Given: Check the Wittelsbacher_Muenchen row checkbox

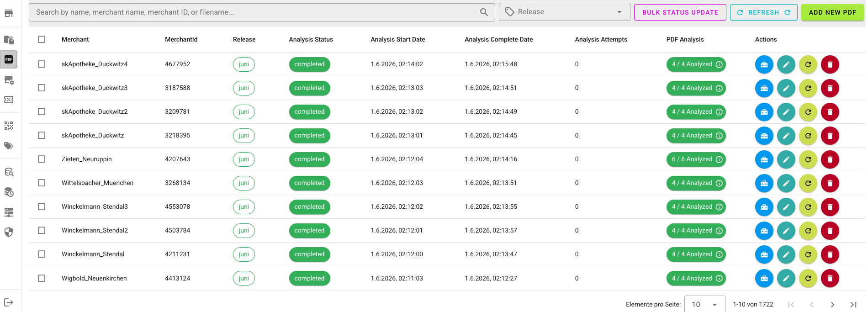Looking at the screenshot, I should click(42, 183).
